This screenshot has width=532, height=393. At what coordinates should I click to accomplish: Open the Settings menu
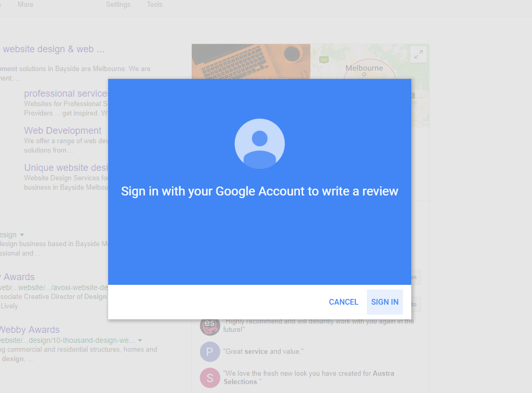pos(118,4)
